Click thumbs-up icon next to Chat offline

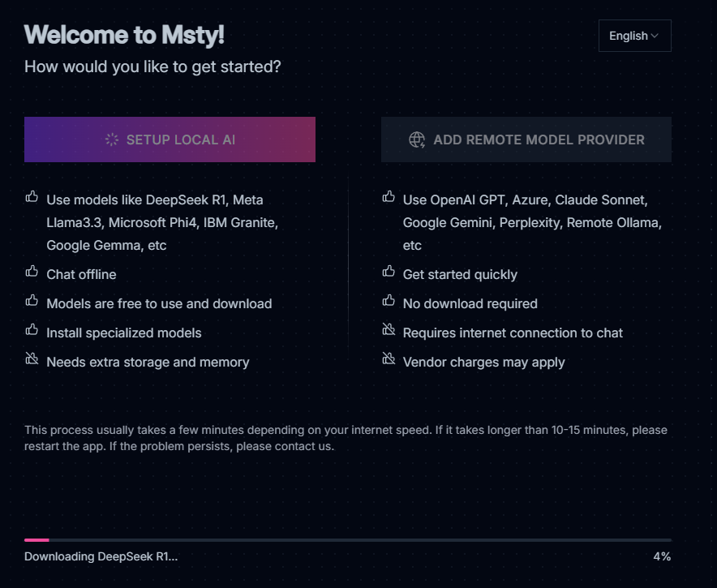[32, 272]
